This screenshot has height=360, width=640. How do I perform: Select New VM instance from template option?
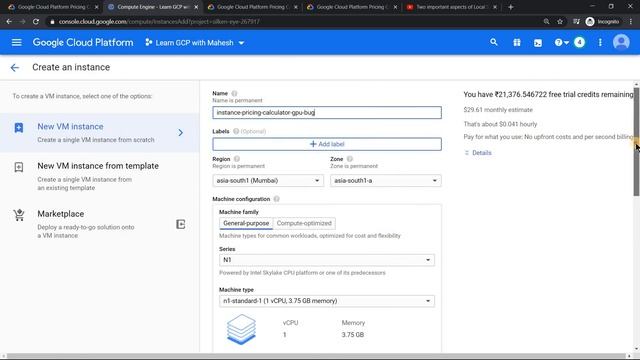pos(100,176)
